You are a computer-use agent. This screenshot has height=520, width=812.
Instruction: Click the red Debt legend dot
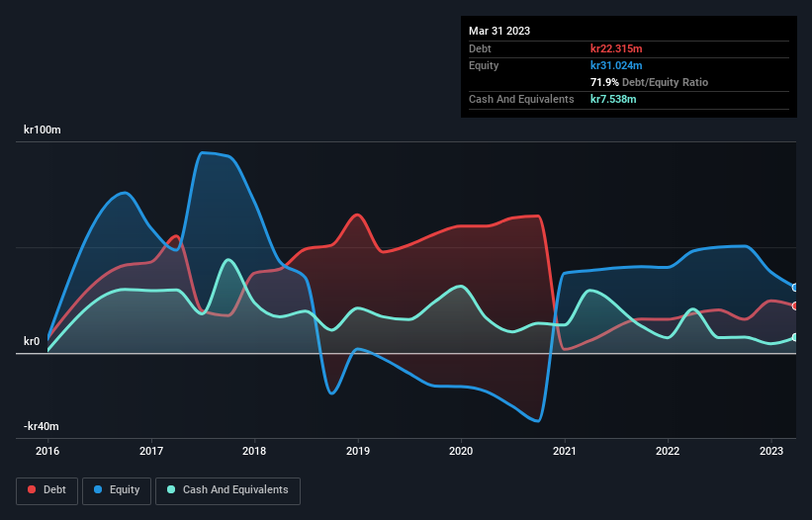point(32,489)
